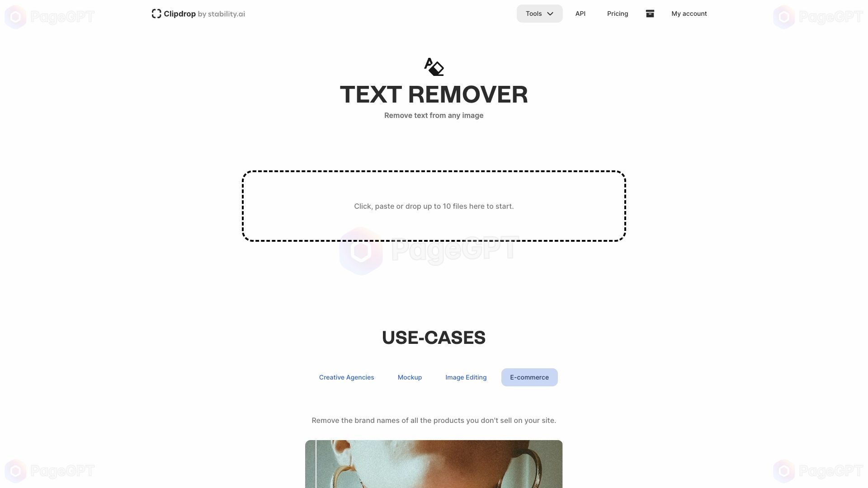Open the Tools navigation dropdown

click(x=539, y=13)
